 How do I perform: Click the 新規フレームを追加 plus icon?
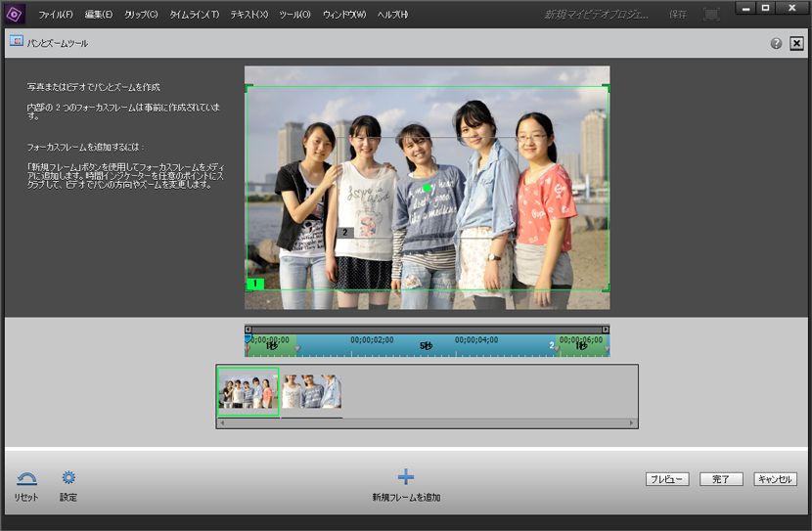[x=406, y=476]
